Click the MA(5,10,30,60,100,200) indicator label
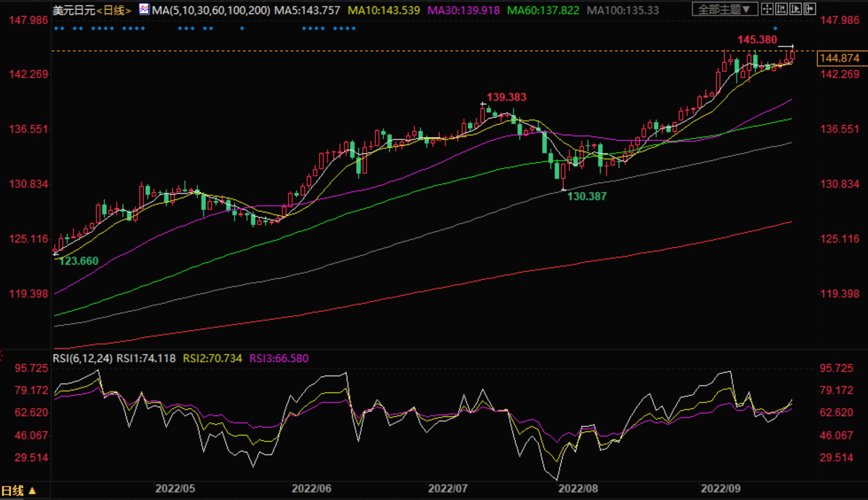Viewport: 868px width, 500px height. 211,10
